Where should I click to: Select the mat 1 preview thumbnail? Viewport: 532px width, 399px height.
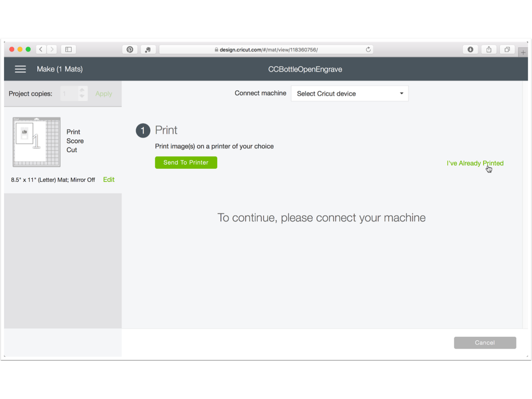pos(37,142)
